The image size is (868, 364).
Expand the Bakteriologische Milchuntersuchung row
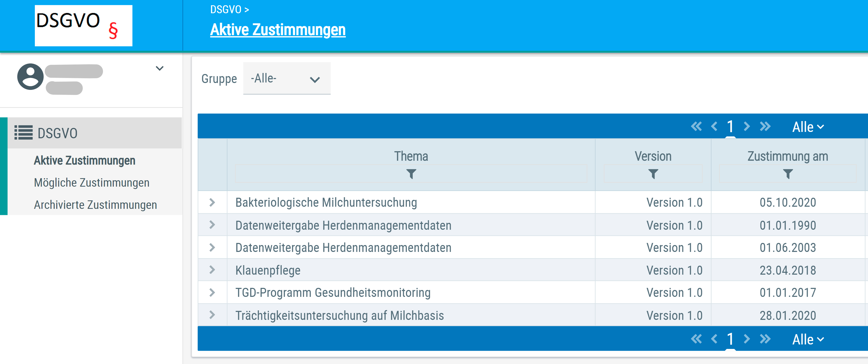212,202
